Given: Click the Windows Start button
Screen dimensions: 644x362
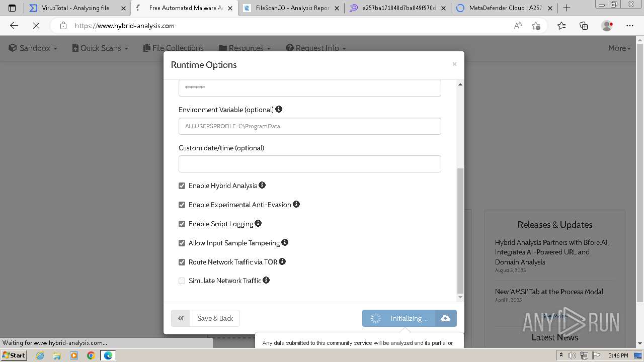Looking at the screenshot, I should [14, 355].
